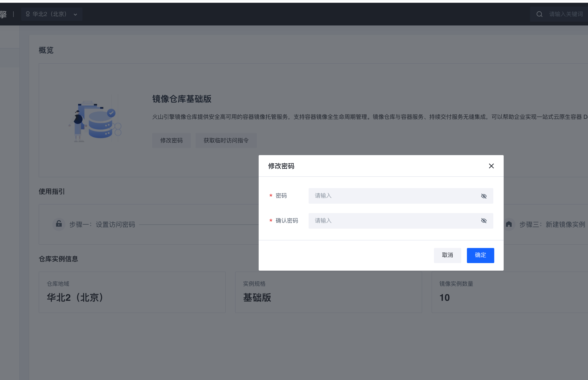Select the 修改密码 button under the overview
588x380 pixels.
(x=171, y=140)
